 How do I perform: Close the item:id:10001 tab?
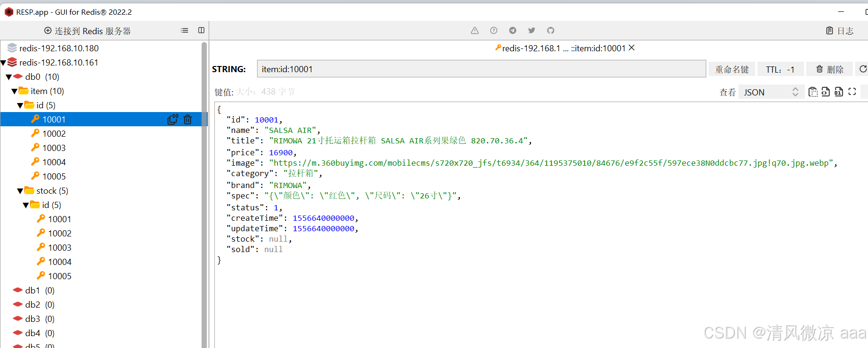[x=632, y=47]
